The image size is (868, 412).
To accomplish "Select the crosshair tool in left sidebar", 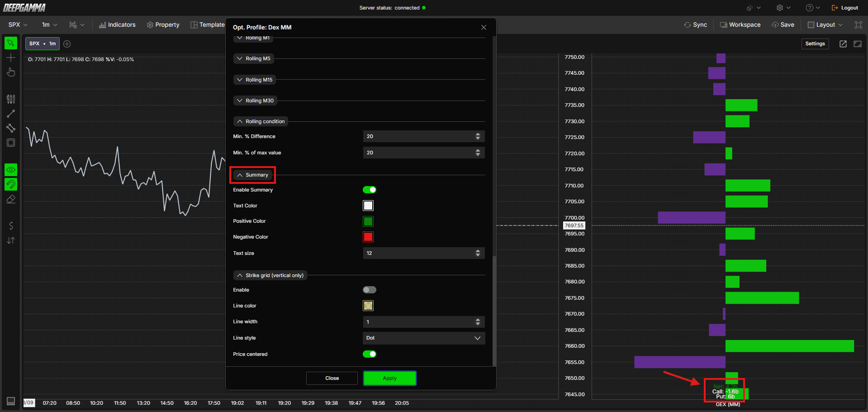I will point(11,57).
